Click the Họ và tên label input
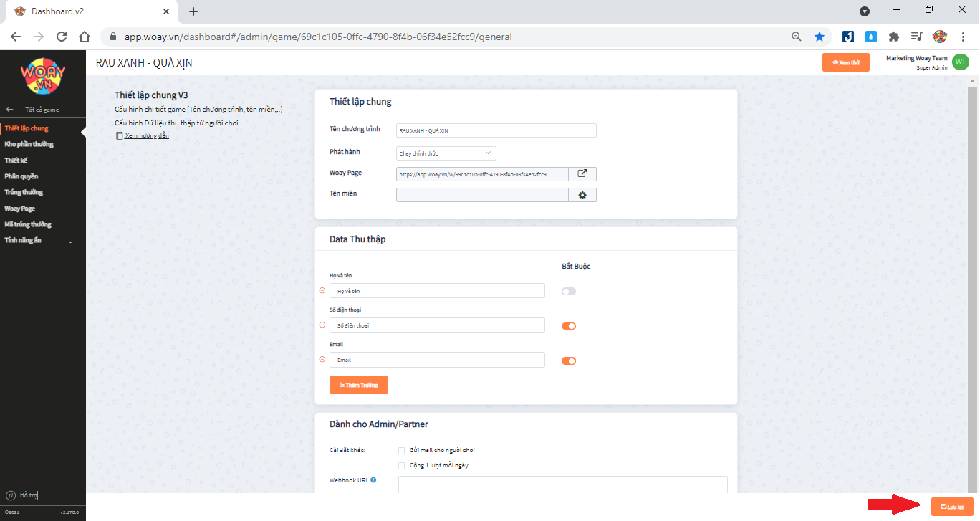 pos(437,290)
